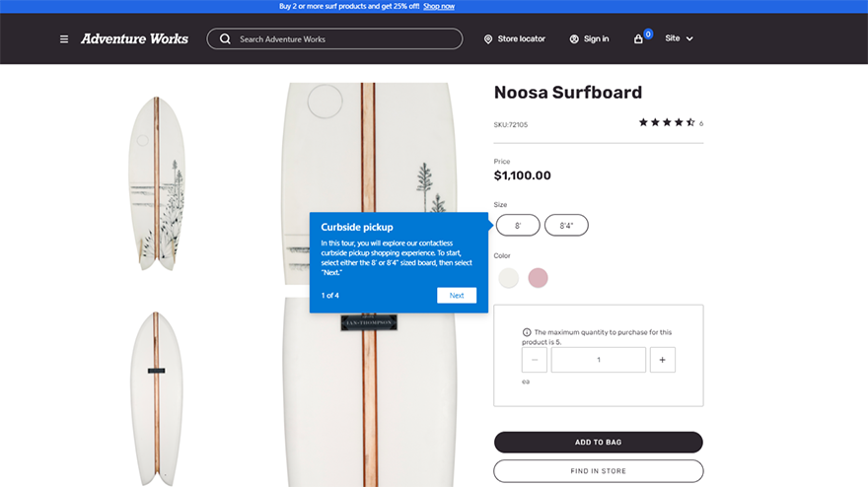Click the Sign in user icon
Viewport: 868px width, 487px height.
click(574, 39)
